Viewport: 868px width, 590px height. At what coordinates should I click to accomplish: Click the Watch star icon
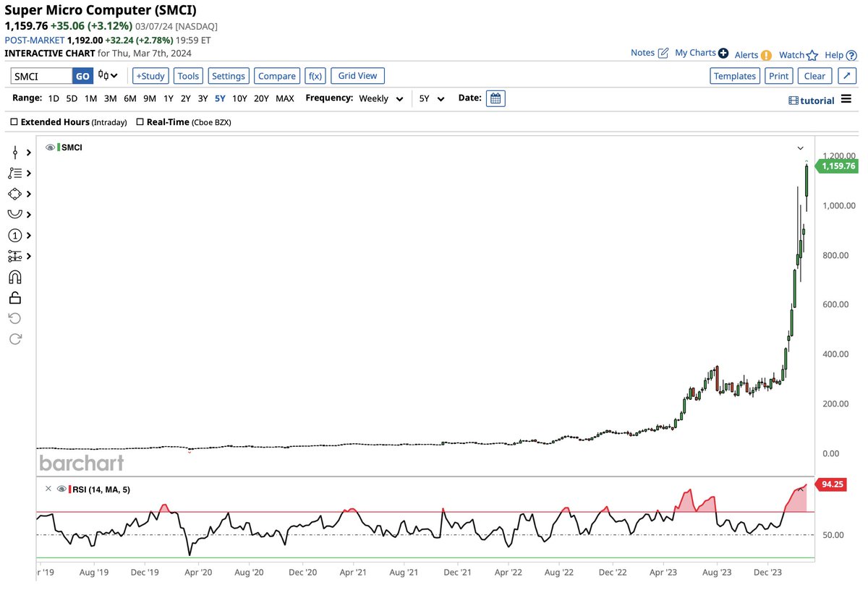point(812,55)
